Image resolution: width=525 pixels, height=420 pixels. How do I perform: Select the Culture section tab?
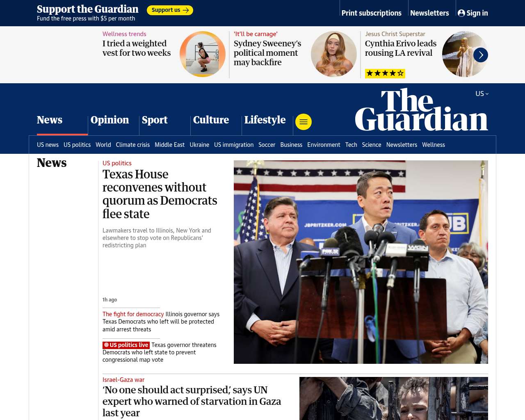[x=211, y=120]
